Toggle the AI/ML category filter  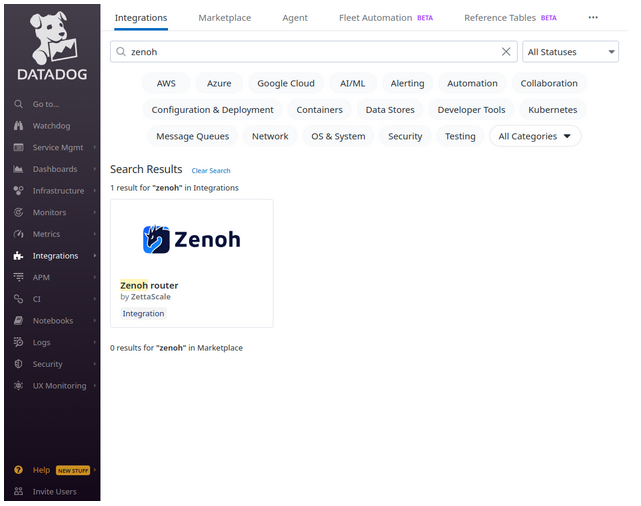click(353, 84)
